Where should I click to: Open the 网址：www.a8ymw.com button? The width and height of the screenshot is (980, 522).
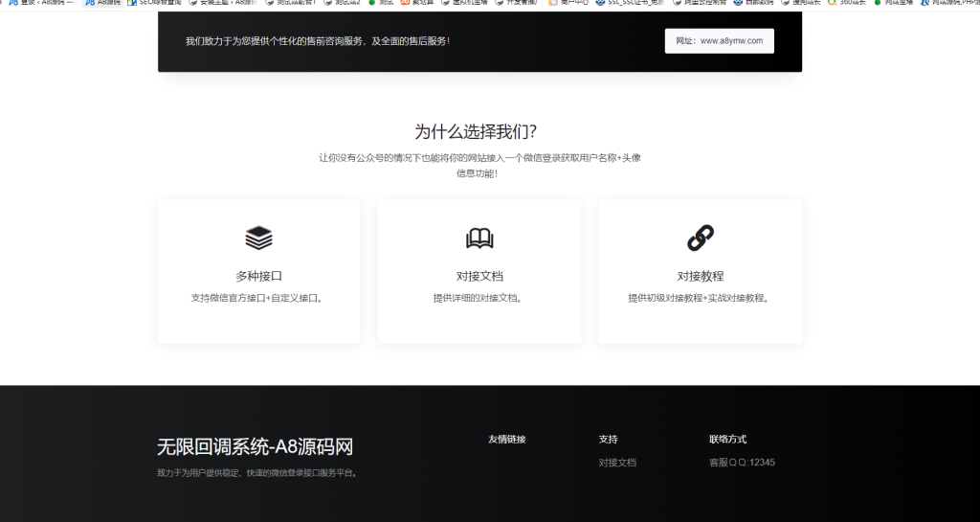click(720, 40)
